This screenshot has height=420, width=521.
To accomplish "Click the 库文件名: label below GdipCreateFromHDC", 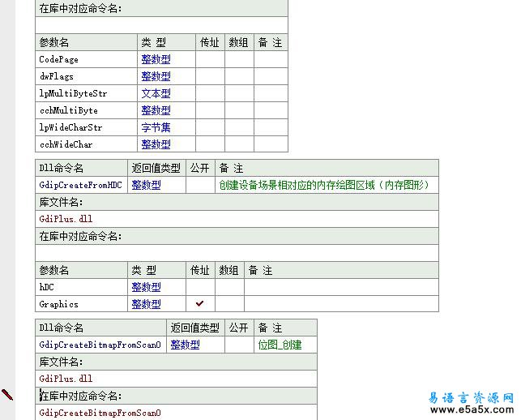I will click(61, 202).
